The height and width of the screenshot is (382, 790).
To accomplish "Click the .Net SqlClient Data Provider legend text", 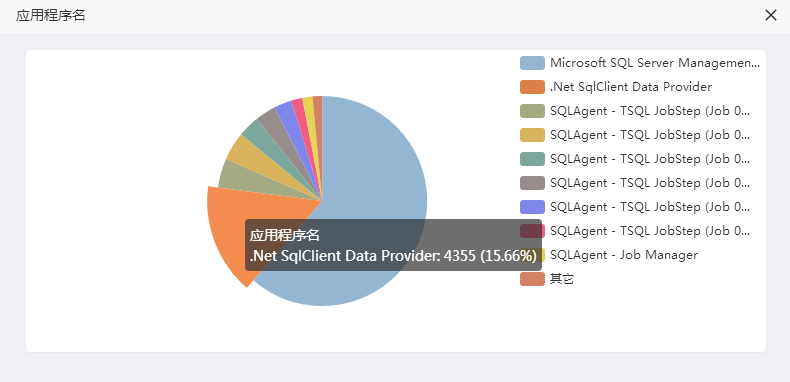I will click(631, 87).
